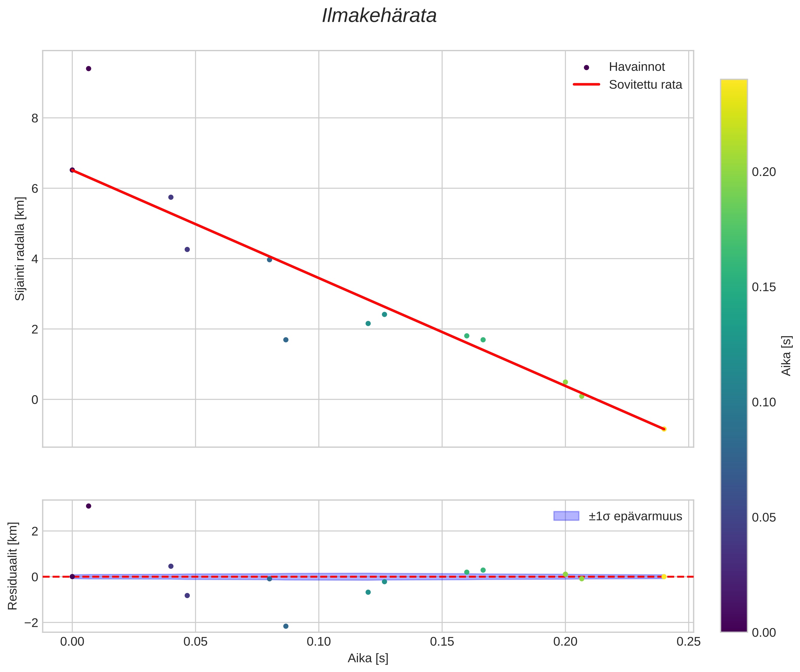Image resolution: width=800 pixels, height=672 pixels.
Task: Click the lowest residual point near -2
Action: pyautogui.click(x=286, y=626)
